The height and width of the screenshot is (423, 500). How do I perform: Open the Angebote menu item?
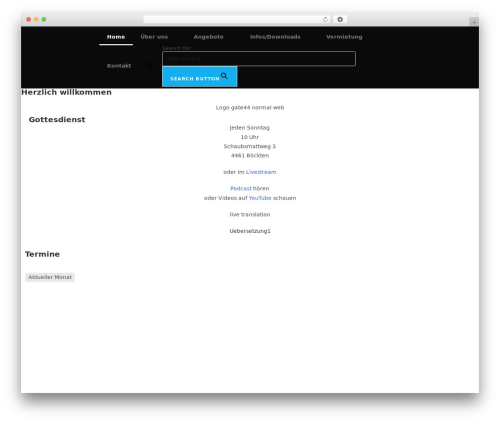[208, 37]
